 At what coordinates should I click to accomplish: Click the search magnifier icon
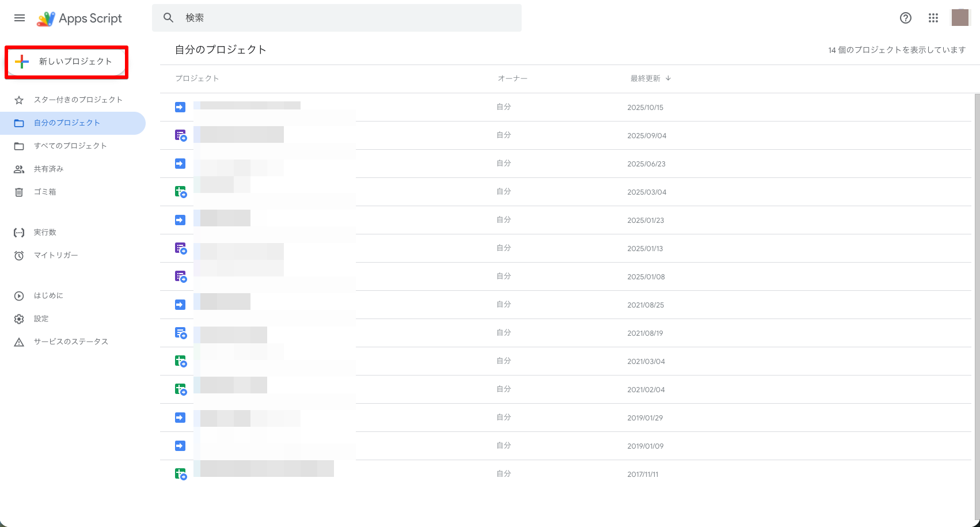pyautogui.click(x=169, y=18)
